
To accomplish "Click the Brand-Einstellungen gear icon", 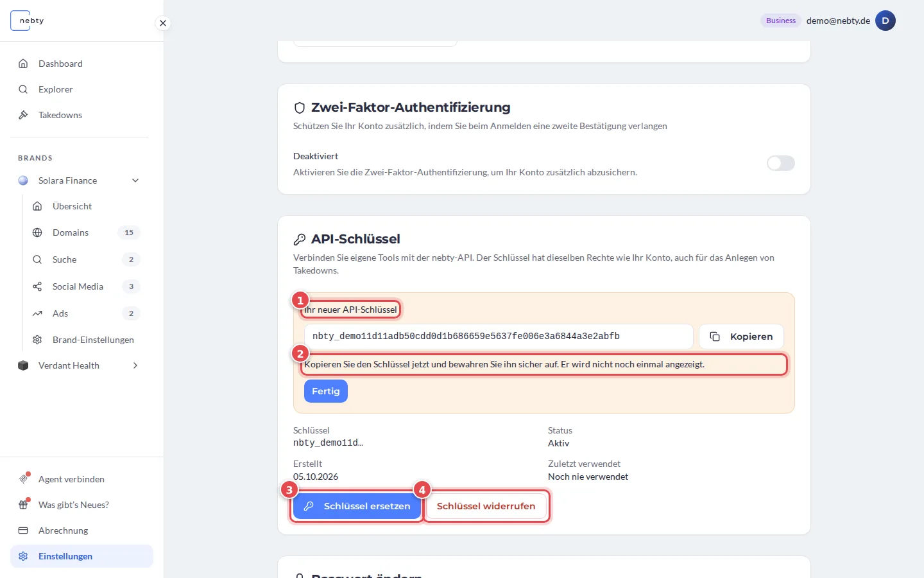I will point(37,340).
